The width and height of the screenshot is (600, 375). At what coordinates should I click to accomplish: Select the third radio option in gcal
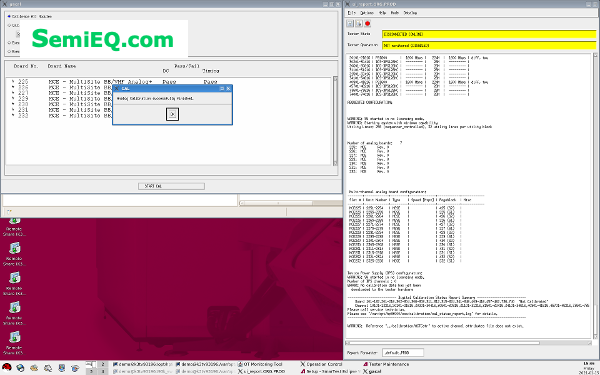[x=9, y=42]
